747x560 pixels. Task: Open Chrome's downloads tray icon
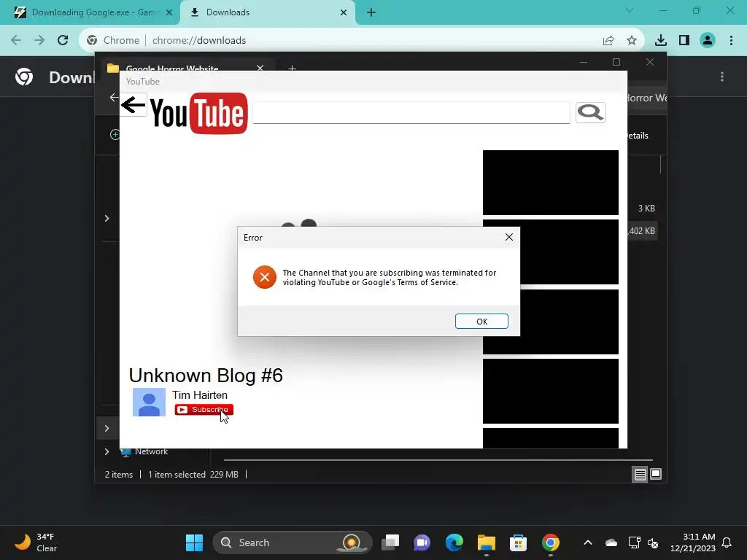pyautogui.click(x=661, y=41)
